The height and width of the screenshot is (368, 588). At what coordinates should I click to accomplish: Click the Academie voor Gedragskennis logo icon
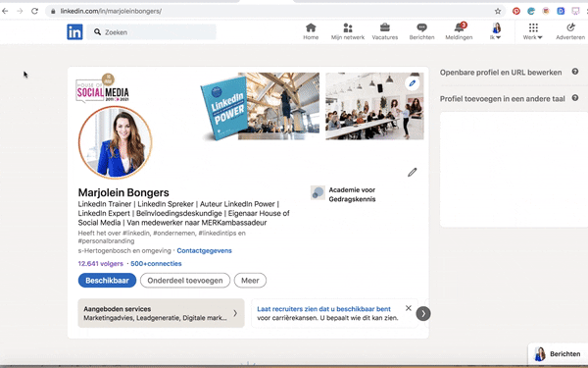(x=318, y=193)
